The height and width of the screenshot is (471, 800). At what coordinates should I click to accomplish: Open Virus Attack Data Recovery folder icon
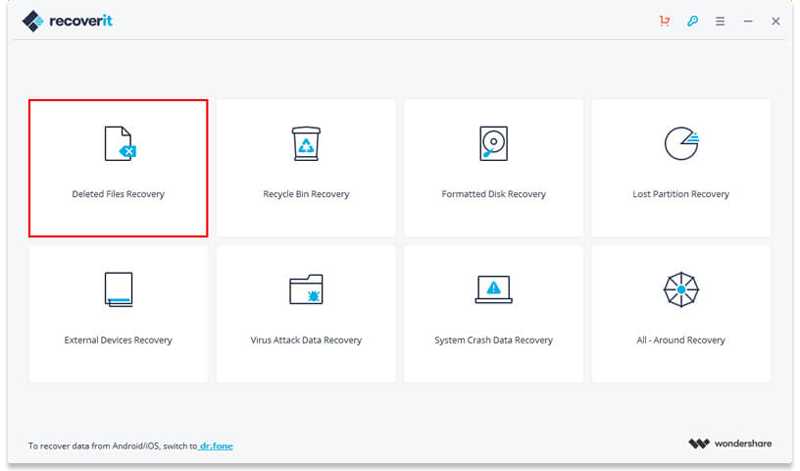pos(306,289)
